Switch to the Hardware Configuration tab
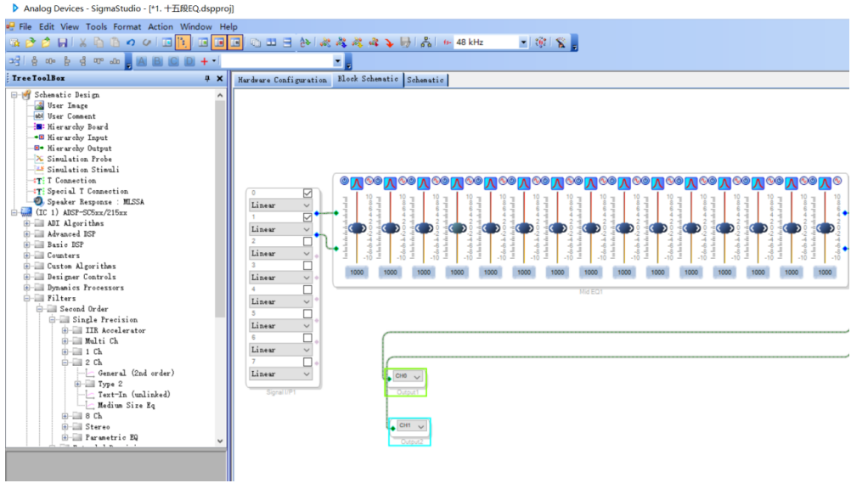868x500 pixels. [282, 80]
